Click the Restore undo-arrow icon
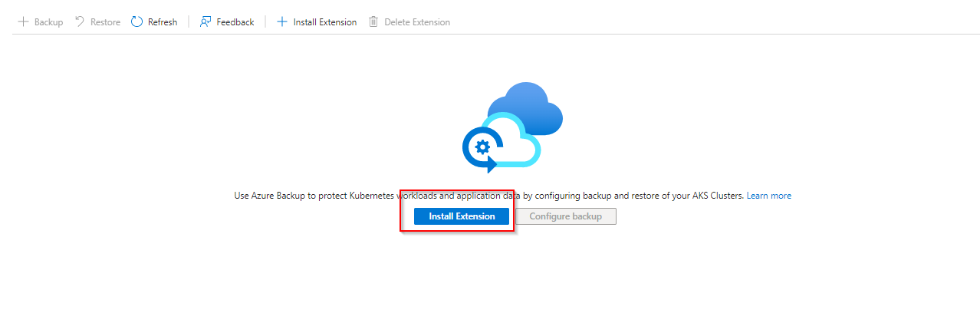980x323 pixels. tap(79, 21)
